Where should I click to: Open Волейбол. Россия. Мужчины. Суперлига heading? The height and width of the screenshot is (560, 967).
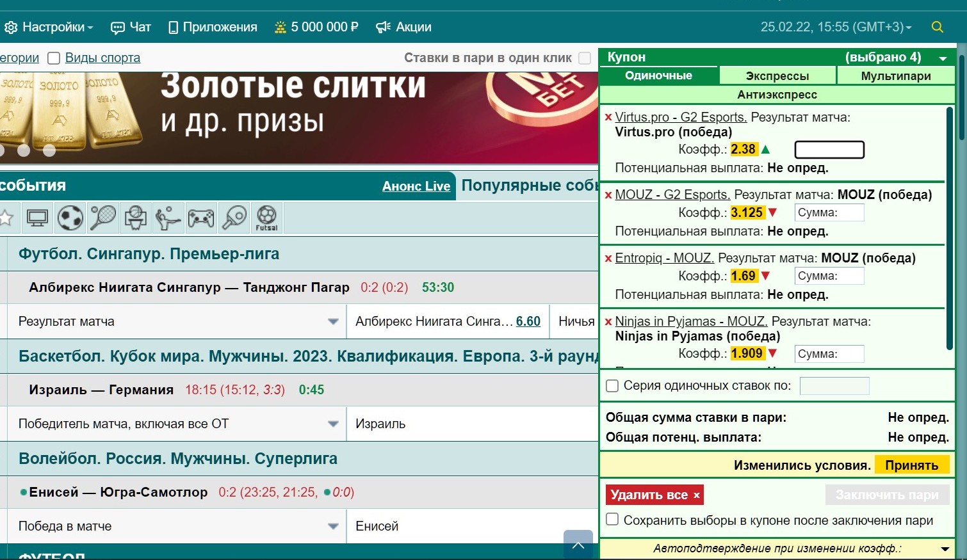coord(178,459)
